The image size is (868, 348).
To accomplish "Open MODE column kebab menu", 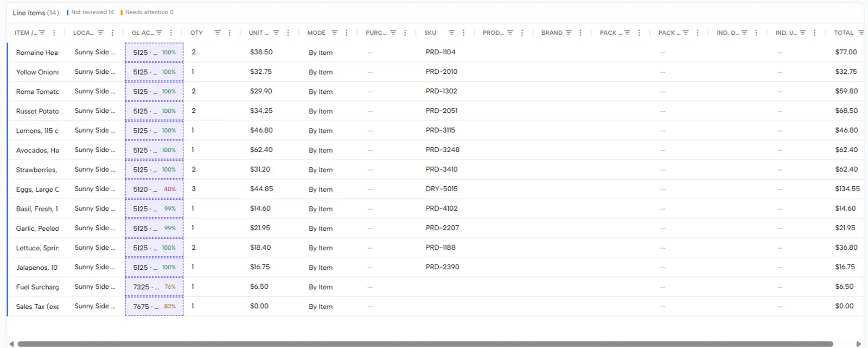I will (x=347, y=33).
